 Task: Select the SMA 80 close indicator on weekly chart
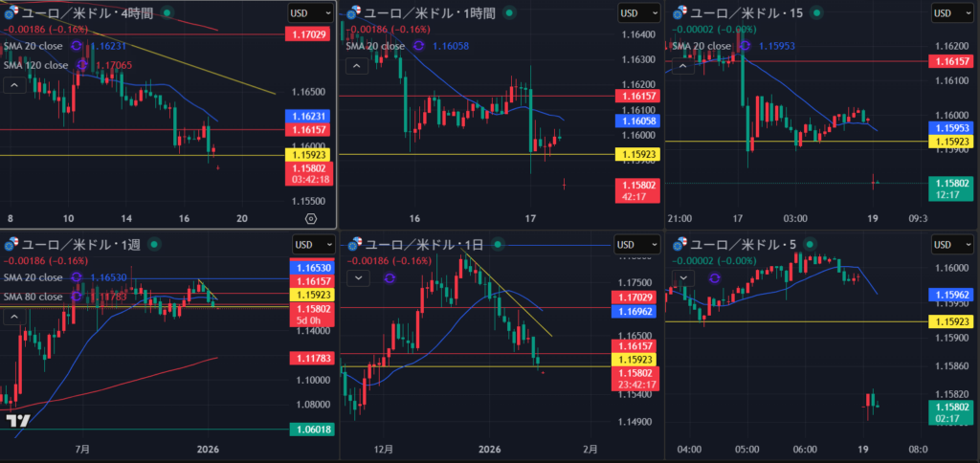[x=33, y=297]
